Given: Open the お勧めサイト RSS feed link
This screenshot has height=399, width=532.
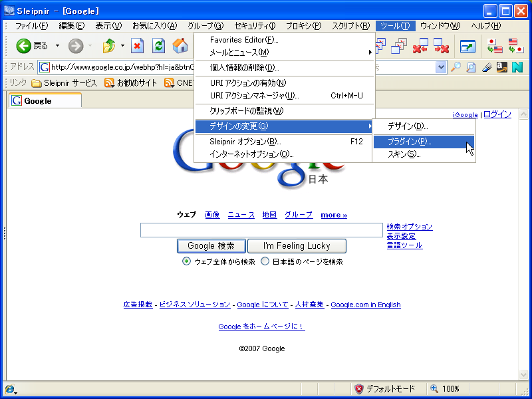Looking at the screenshot, I should (x=130, y=82).
